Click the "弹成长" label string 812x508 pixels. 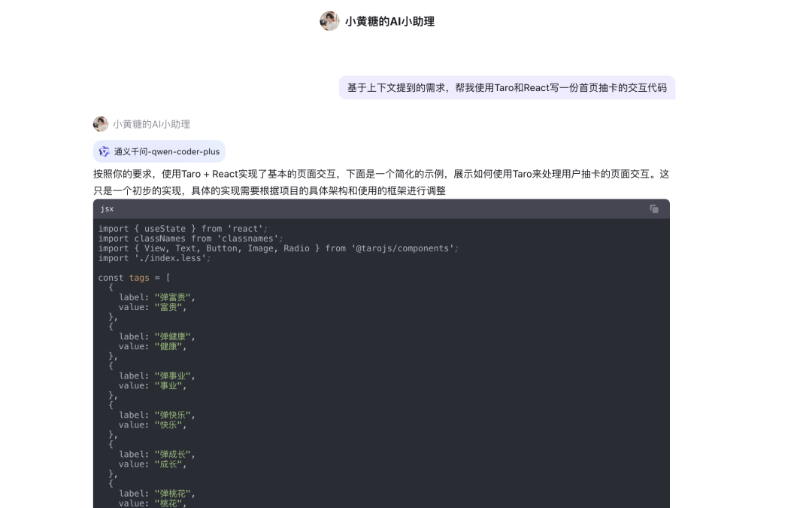click(172, 455)
